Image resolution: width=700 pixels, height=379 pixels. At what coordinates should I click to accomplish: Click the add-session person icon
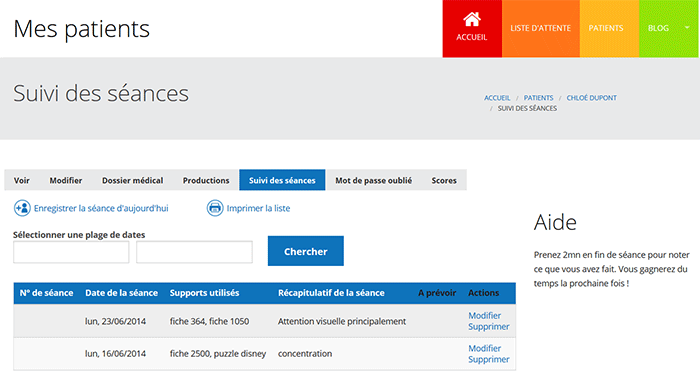[22, 208]
